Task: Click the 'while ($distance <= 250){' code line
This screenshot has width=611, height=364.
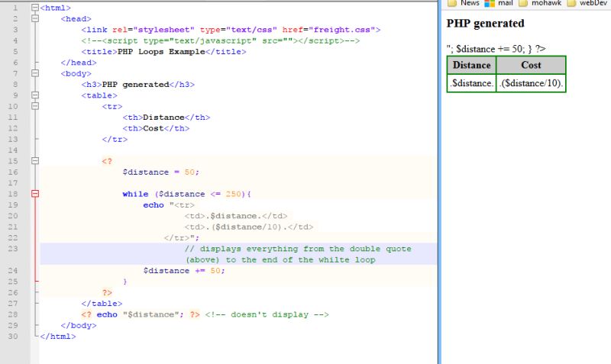Action: coord(186,194)
